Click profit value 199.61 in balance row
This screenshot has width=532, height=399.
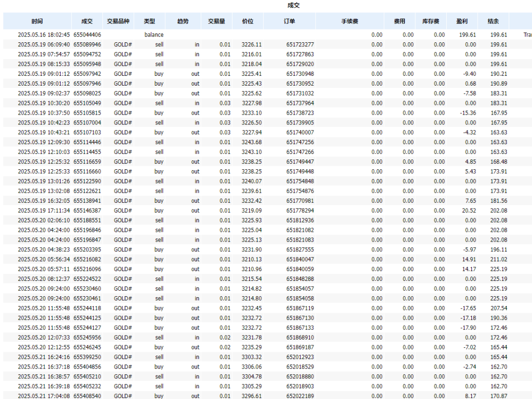click(x=467, y=34)
